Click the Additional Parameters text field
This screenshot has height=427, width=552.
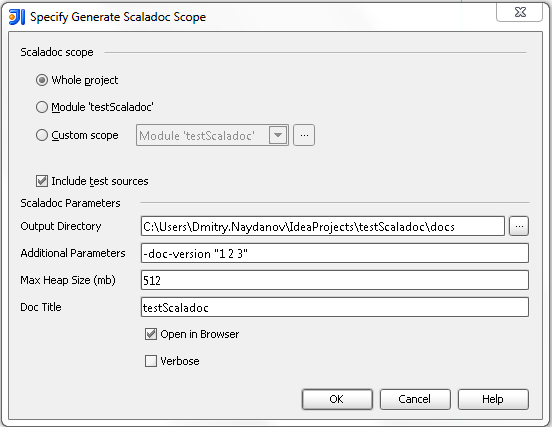335,253
